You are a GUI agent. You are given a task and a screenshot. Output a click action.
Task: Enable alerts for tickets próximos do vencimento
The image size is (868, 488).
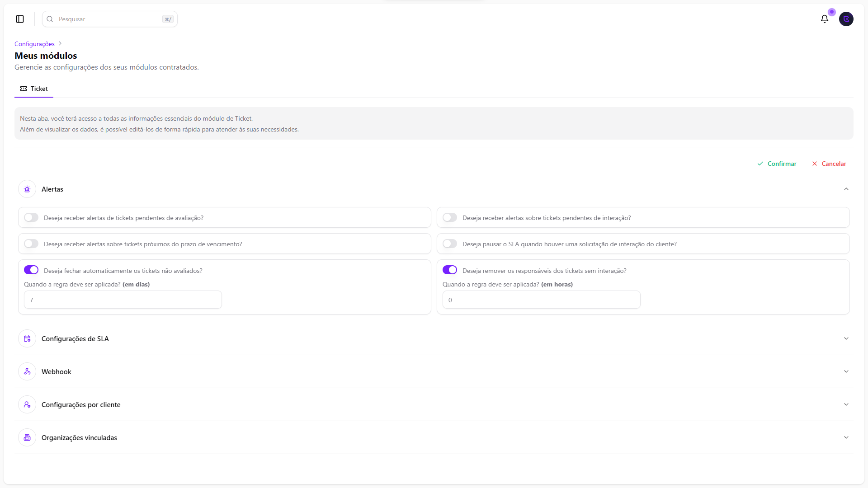(x=31, y=244)
